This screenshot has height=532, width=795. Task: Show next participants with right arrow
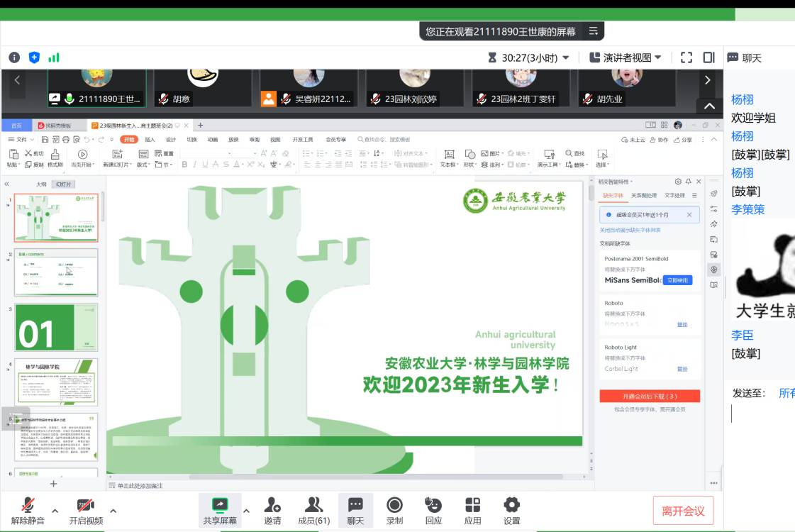click(707, 80)
